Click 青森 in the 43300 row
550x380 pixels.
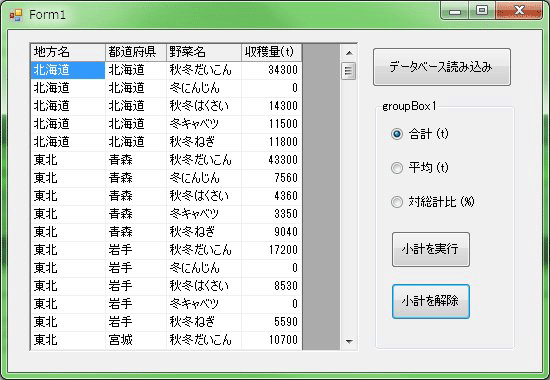[x=136, y=160]
